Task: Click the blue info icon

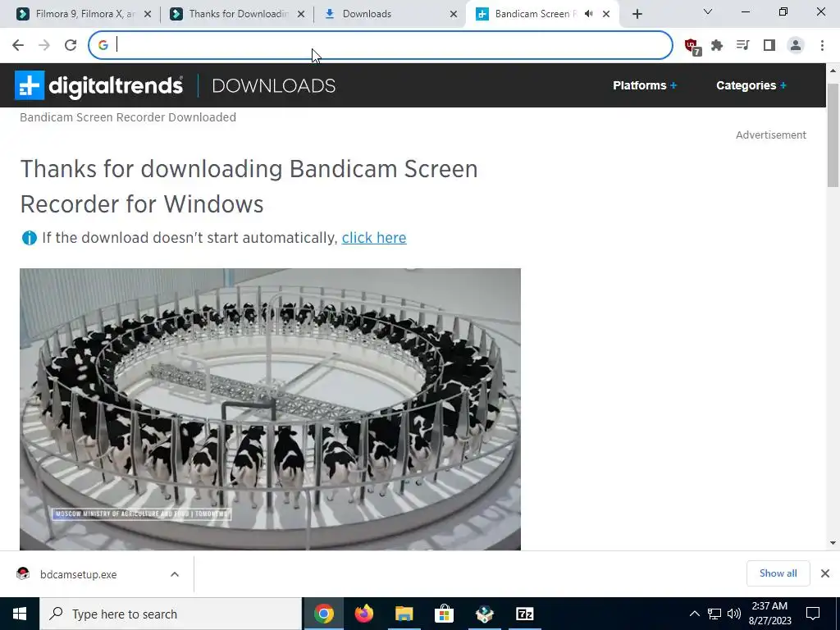Action: [29, 238]
